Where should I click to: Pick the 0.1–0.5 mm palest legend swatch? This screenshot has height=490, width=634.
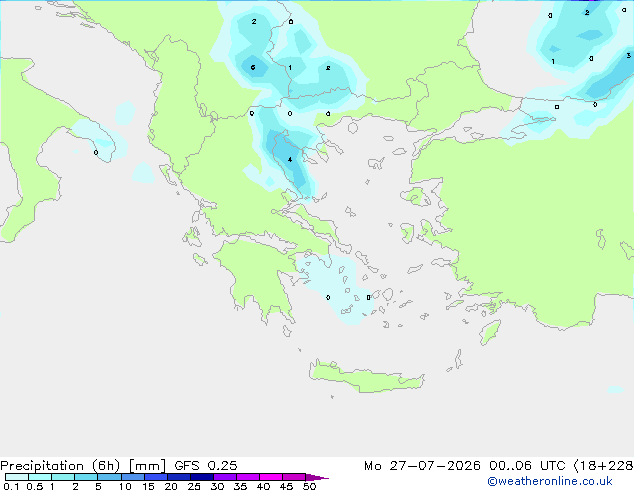[x=17, y=477]
